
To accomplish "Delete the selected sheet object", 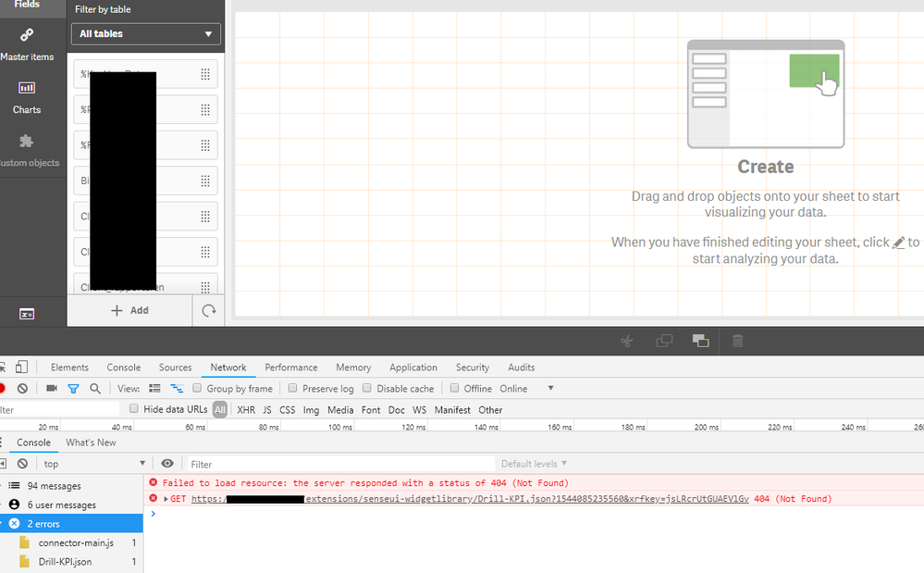I will (737, 341).
